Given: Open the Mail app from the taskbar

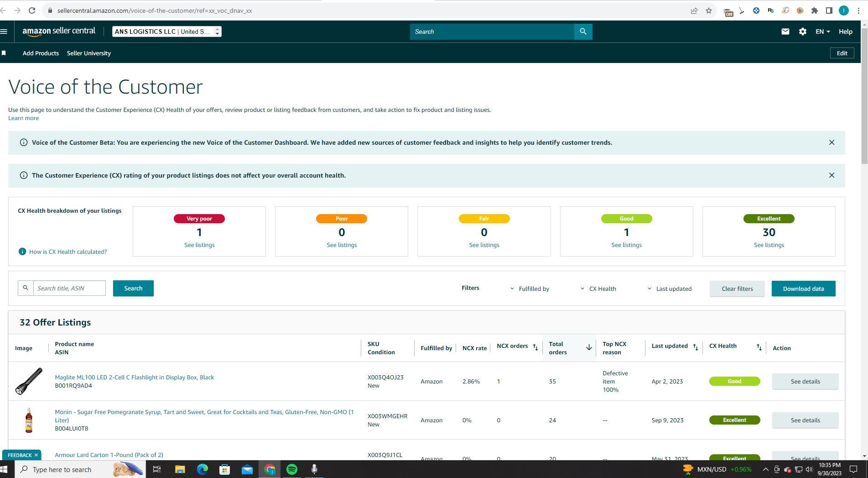Looking at the screenshot, I should point(247,469).
